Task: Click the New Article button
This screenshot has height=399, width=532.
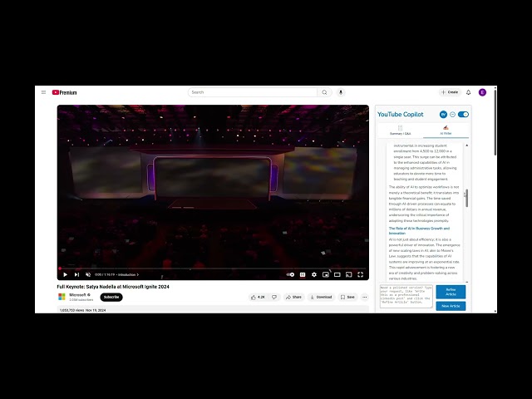Action: (x=451, y=306)
